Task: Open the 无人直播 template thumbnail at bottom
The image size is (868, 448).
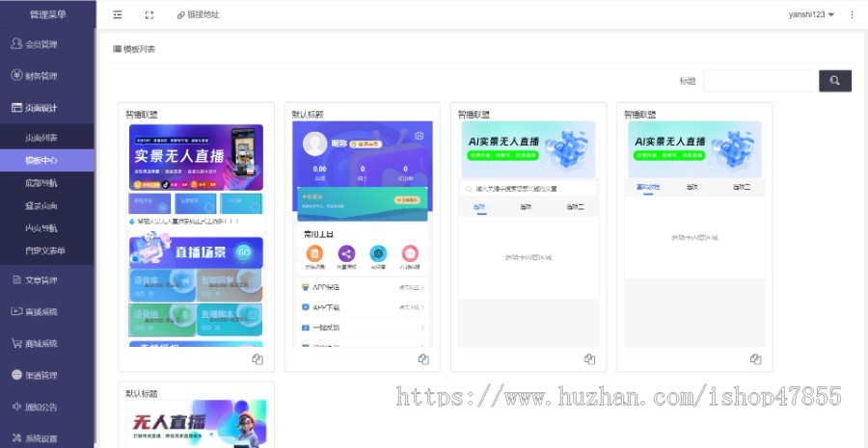Action: (196, 424)
